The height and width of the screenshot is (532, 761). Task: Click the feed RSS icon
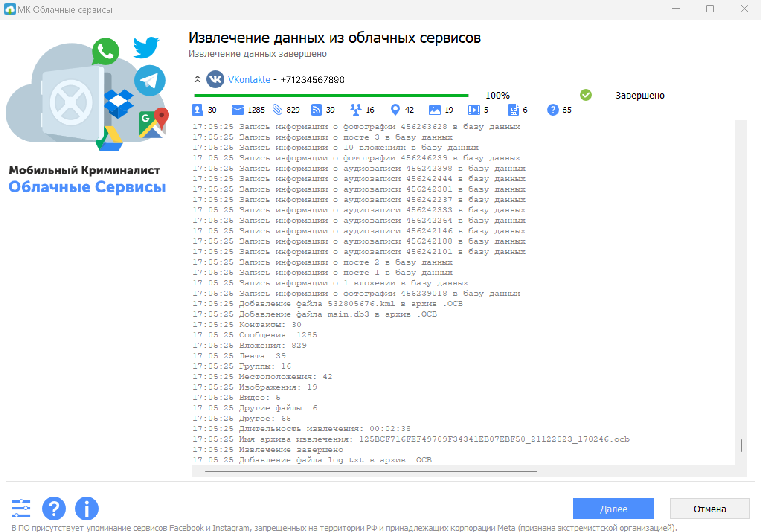[x=316, y=110]
